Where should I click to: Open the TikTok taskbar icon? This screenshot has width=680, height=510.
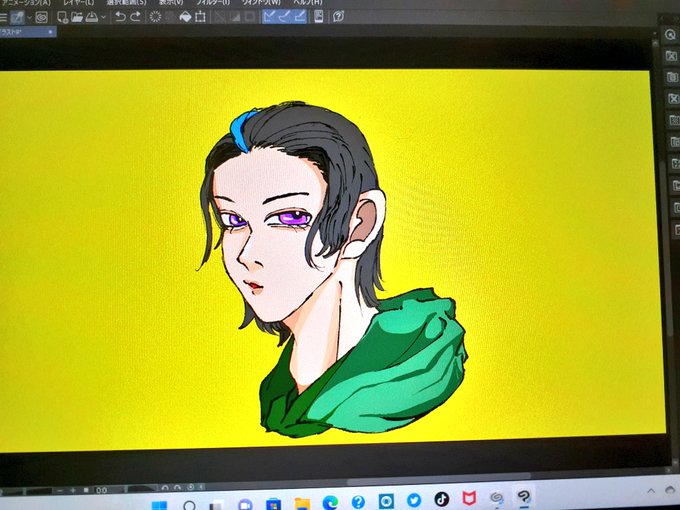441,499
